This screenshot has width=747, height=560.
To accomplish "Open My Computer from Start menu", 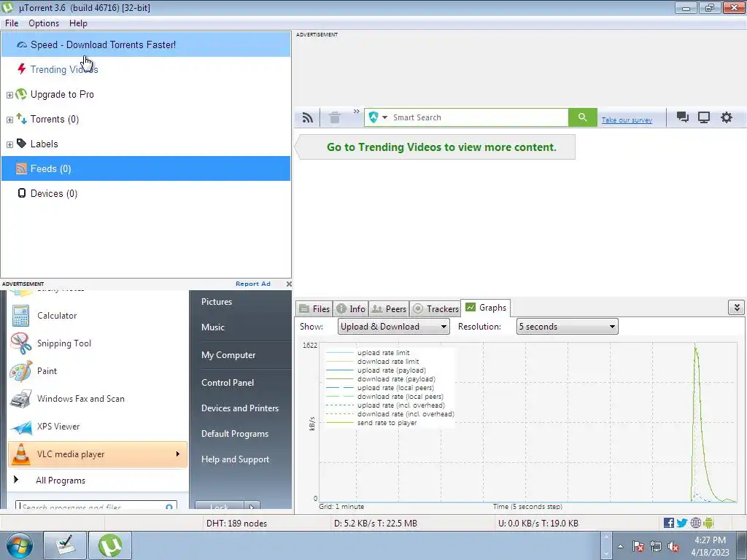I will (x=228, y=355).
